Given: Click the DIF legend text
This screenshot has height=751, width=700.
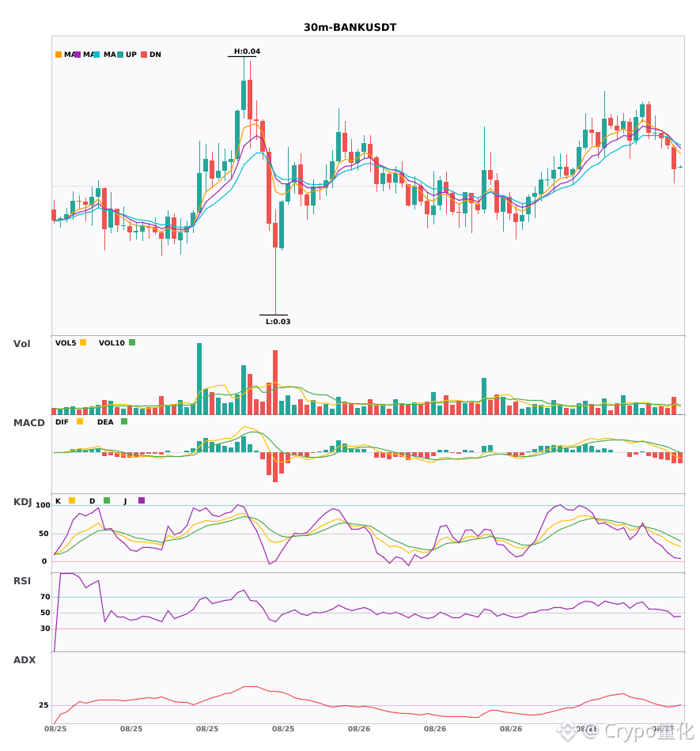Looking at the screenshot, I should pyautogui.click(x=62, y=422).
